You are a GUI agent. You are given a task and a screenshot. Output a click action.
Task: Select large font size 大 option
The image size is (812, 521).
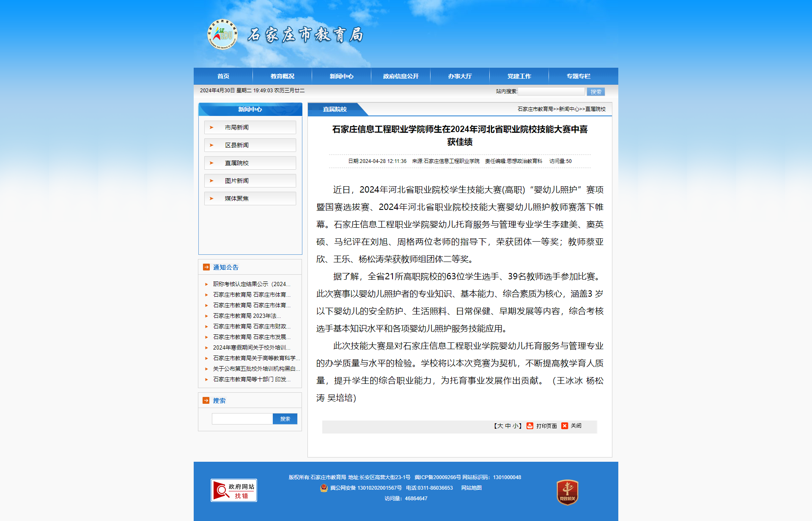[x=500, y=426]
